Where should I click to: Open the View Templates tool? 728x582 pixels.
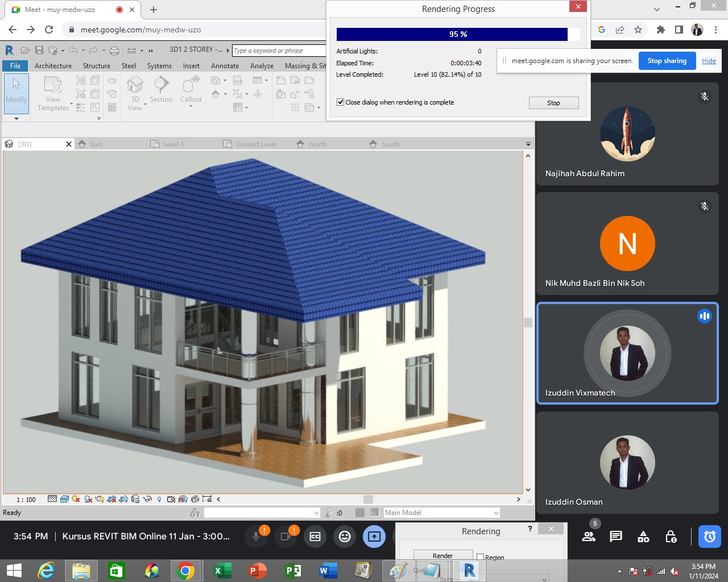tap(53, 94)
